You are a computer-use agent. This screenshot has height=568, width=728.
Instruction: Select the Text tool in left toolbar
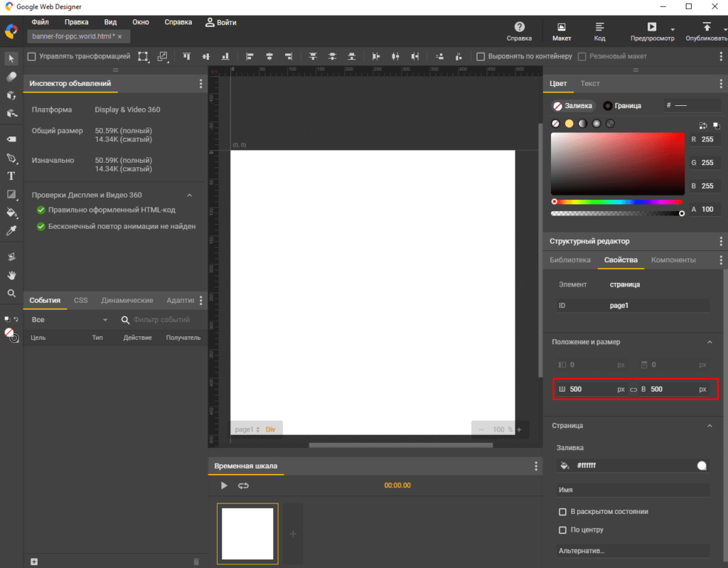click(11, 176)
